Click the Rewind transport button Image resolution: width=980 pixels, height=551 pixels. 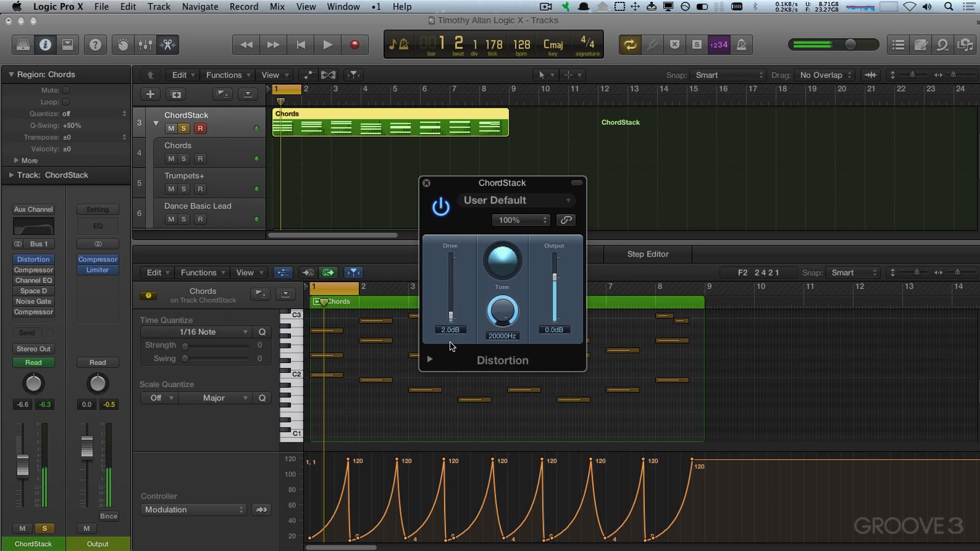pos(246,45)
